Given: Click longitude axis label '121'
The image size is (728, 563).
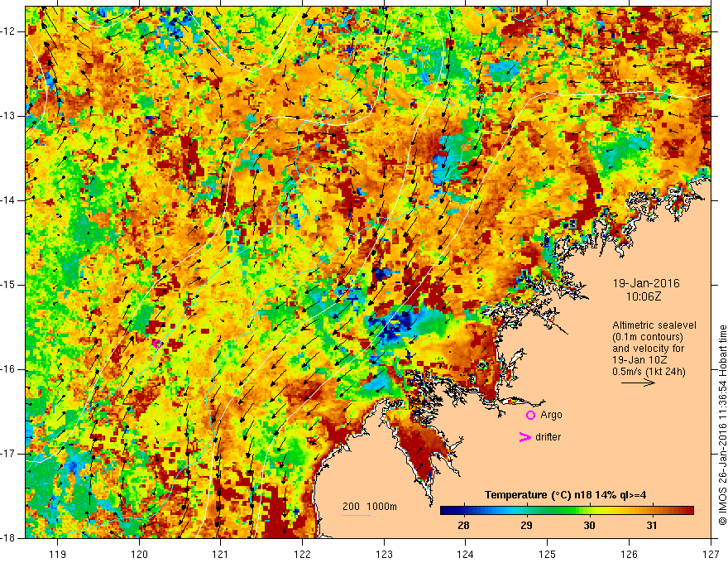Looking at the screenshot, I should coord(221,554).
